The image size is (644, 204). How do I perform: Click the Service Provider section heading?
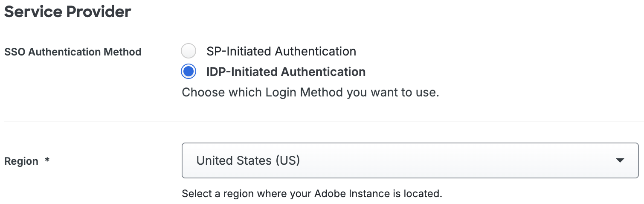point(67,12)
